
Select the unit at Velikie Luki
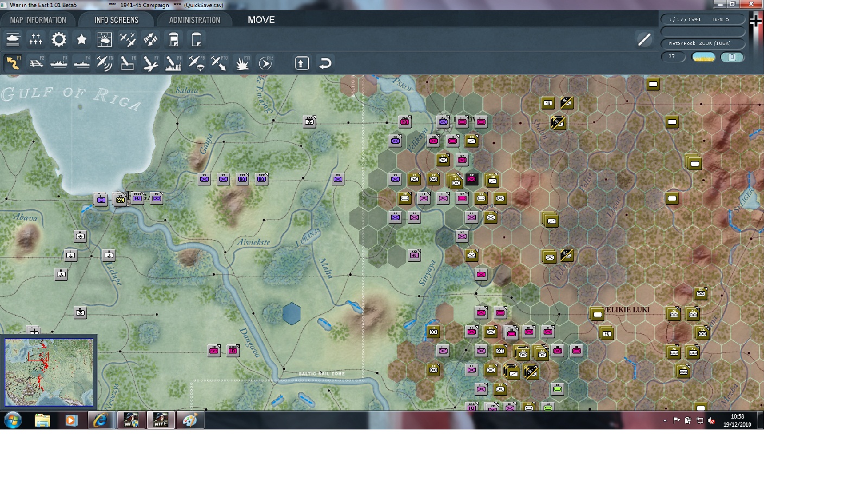597,314
